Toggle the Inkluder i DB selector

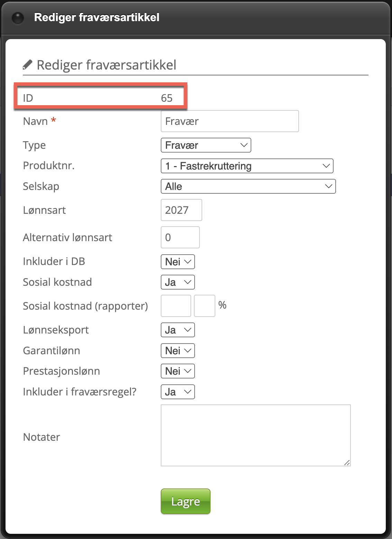[178, 262]
